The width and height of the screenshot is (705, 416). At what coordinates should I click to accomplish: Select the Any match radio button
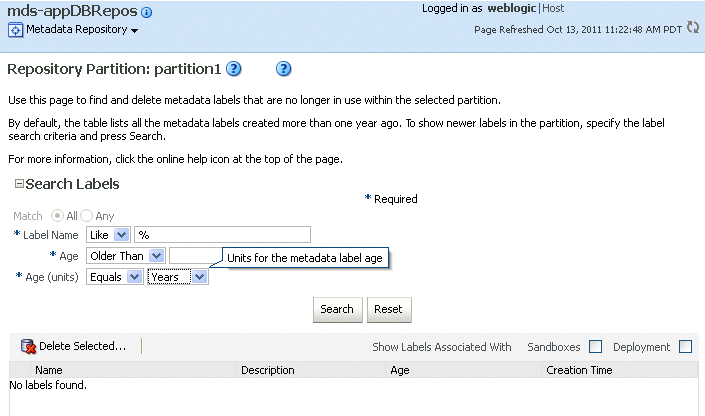(86, 216)
